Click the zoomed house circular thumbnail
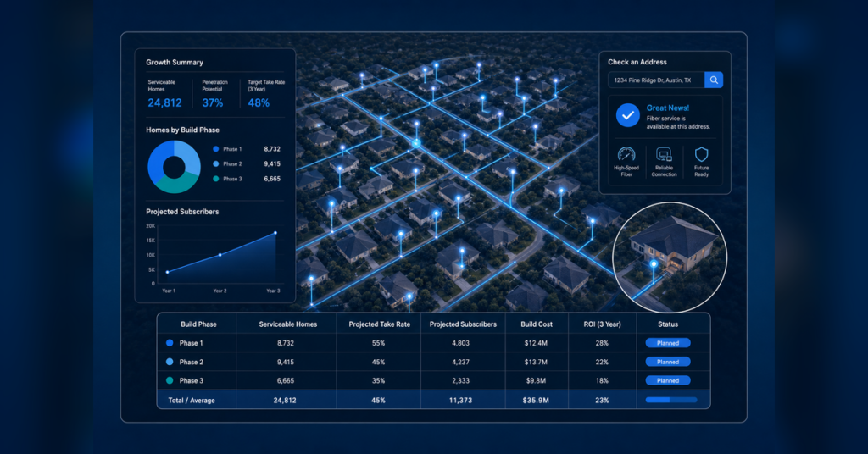 (x=670, y=257)
